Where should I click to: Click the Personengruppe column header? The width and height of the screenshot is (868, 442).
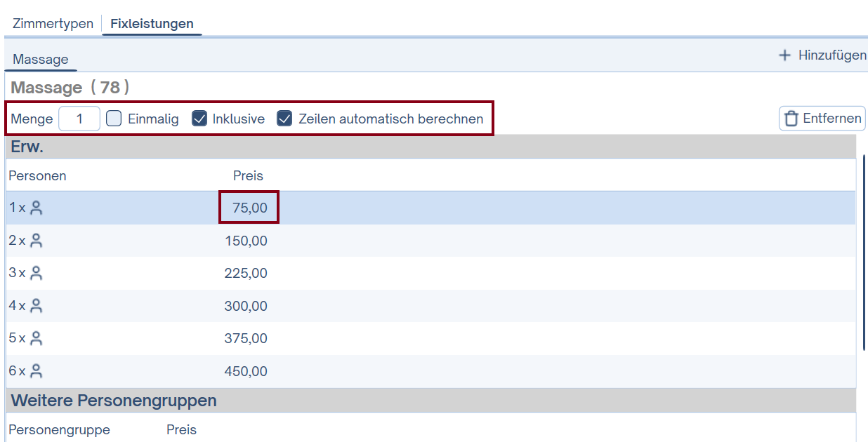click(x=59, y=429)
